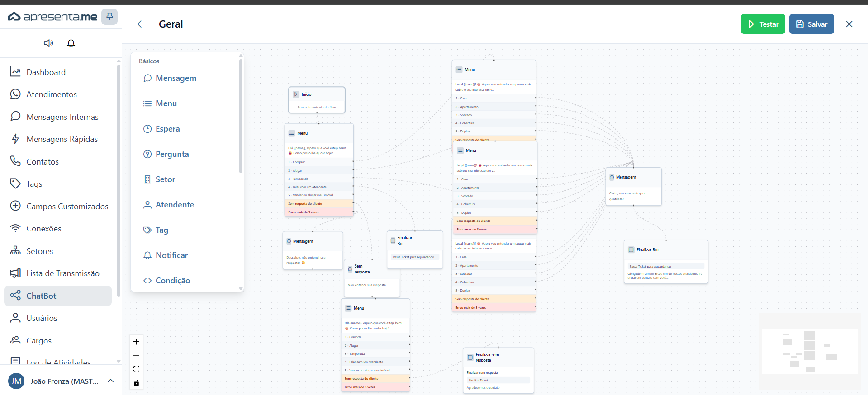
Task: Click the node palette scroll-down arrow
Action: click(x=241, y=288)
